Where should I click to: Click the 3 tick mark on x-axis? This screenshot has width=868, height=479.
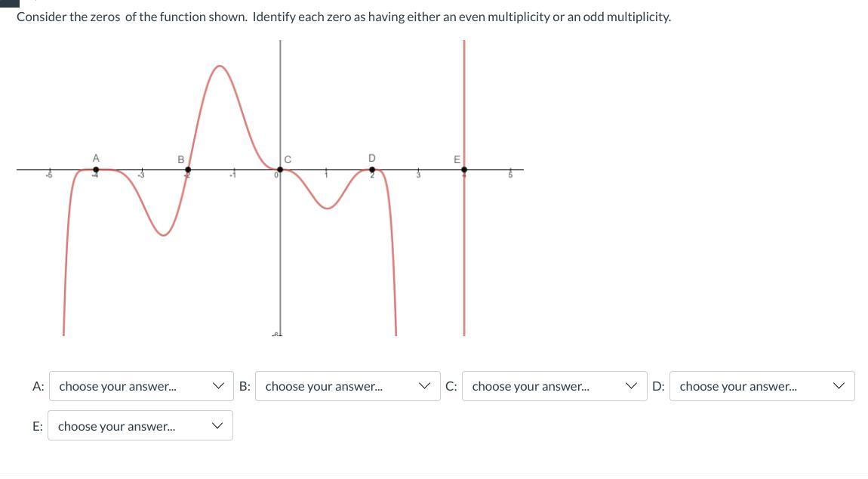(x=418, y=171)
